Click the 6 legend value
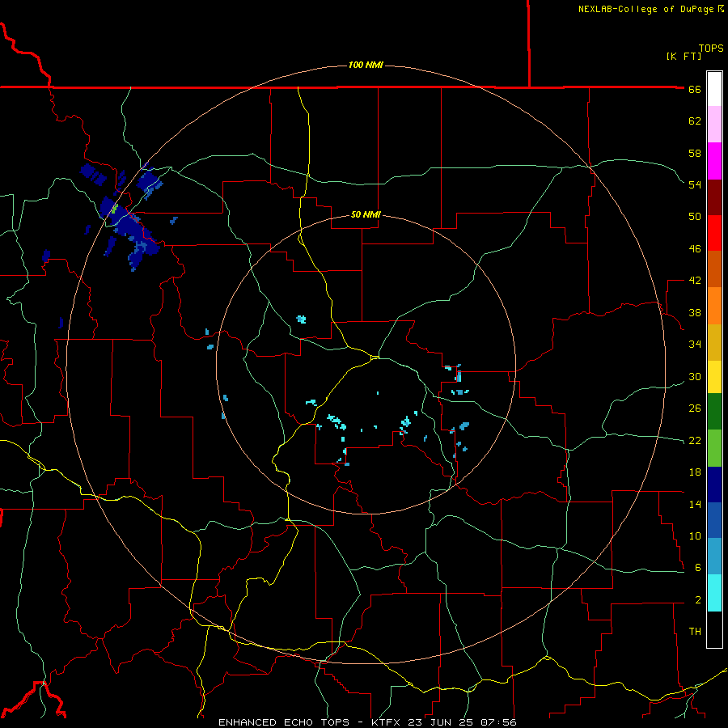728x728 pixels. 697,568
